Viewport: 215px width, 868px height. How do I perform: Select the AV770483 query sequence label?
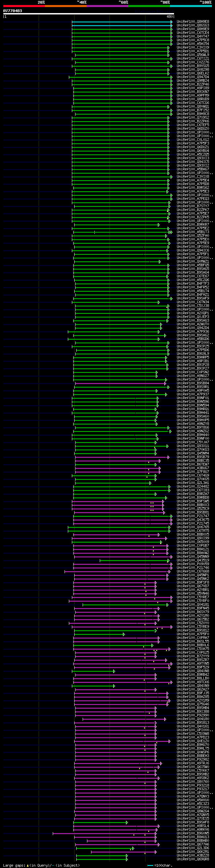coord(12,11)
